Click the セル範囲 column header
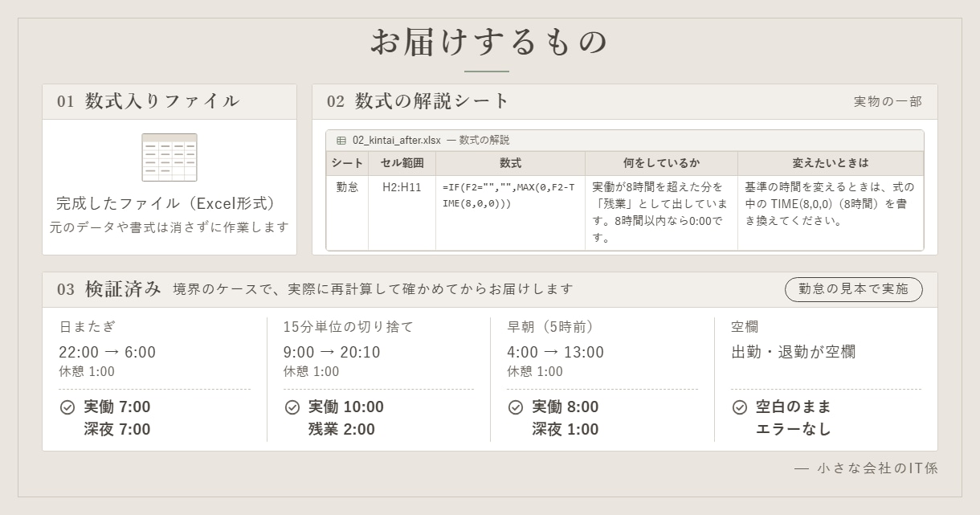 coord(402,163)
